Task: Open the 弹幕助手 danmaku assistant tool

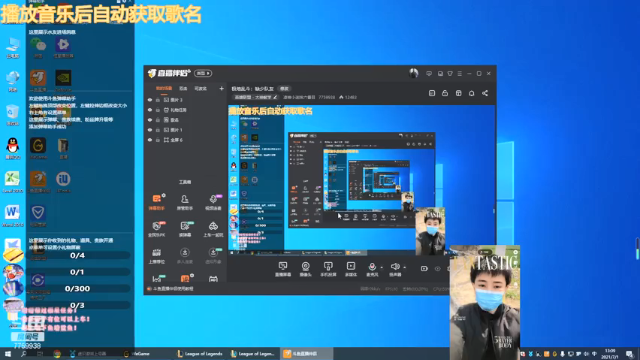Action: pos(156,202)
